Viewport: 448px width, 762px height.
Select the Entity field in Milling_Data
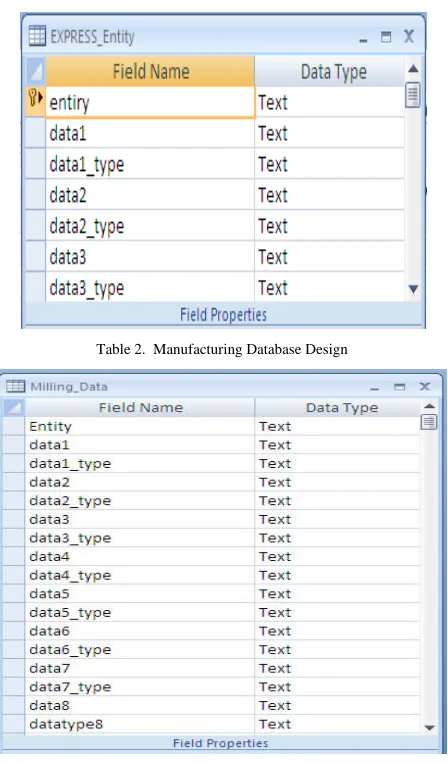(x=139, y=426)
